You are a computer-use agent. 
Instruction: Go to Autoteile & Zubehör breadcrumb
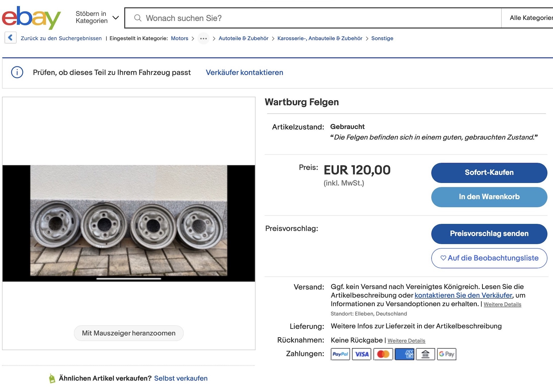243,38
